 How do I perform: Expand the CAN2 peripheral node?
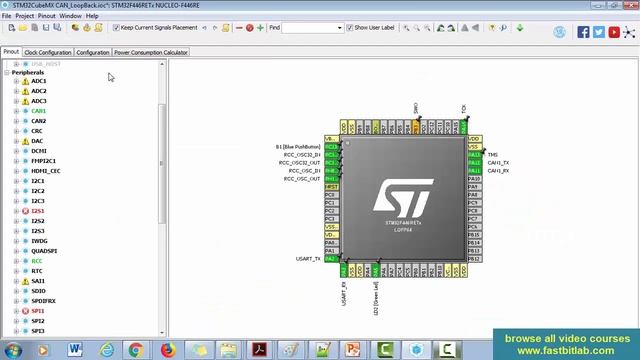[x=16, y=121]
